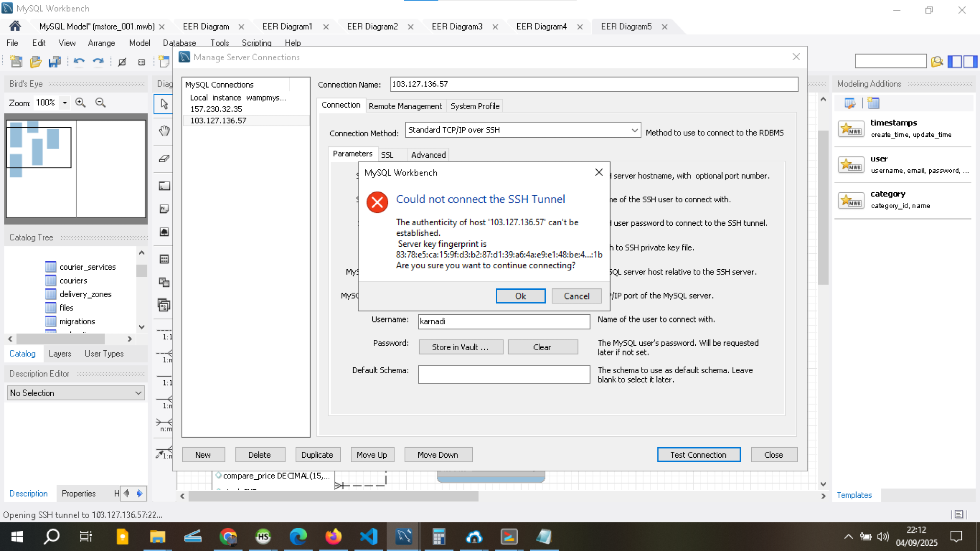Select the eraser tool in diagram toolbar

[x=164, y=159]
